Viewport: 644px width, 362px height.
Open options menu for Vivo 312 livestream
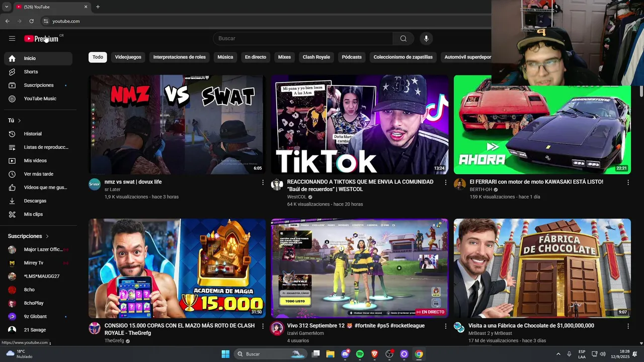tap(445, 326)
